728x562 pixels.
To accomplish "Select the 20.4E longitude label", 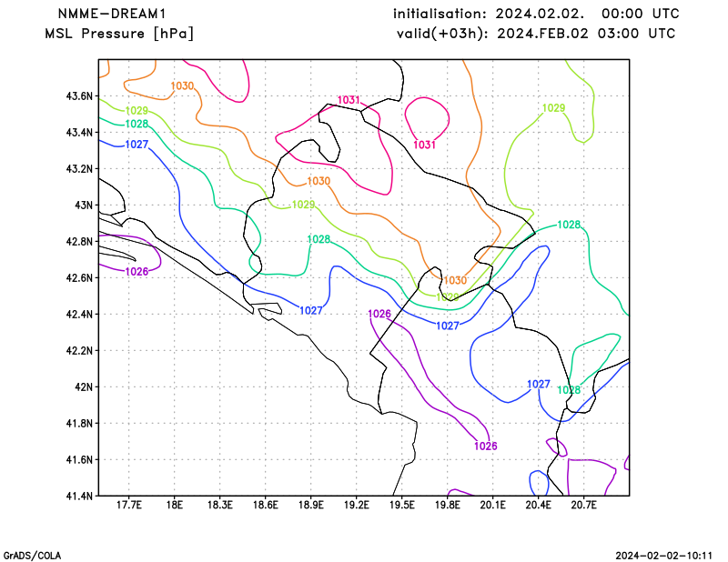I will tap(539, 505).
